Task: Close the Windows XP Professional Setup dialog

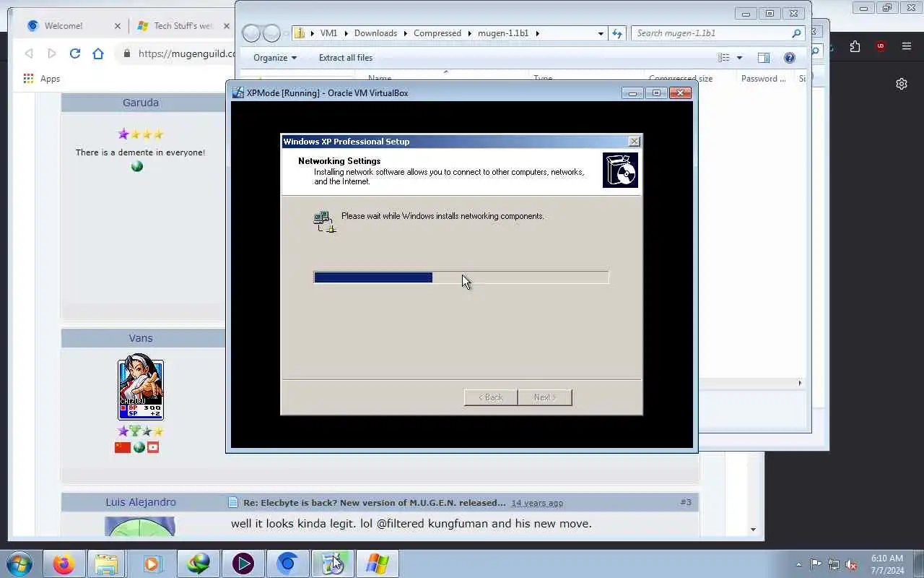Action: click(x=634, y=142)
